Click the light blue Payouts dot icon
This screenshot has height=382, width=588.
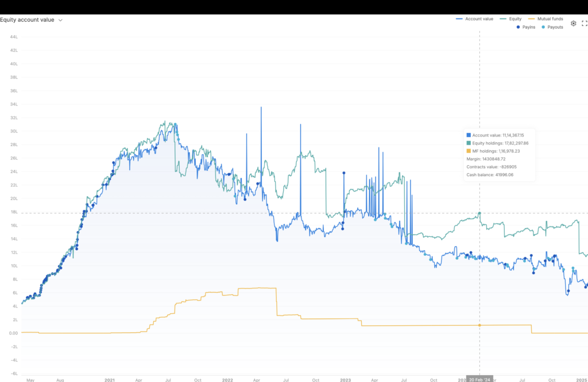543,27
